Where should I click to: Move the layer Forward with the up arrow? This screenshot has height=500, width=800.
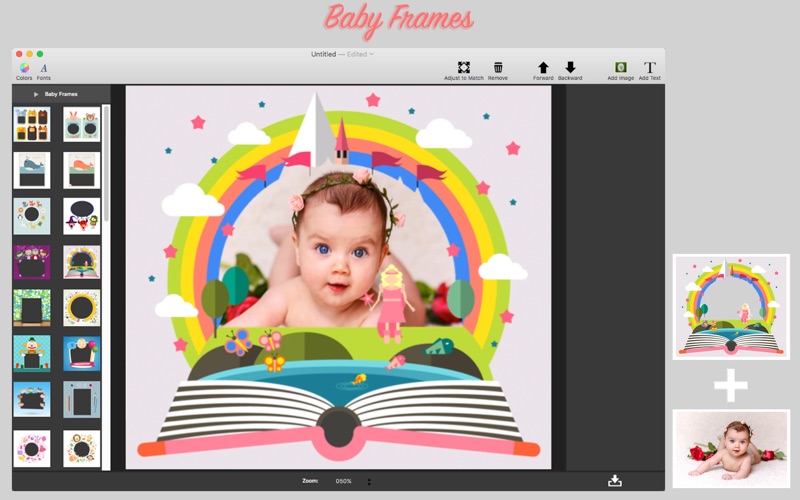point(543,67)
